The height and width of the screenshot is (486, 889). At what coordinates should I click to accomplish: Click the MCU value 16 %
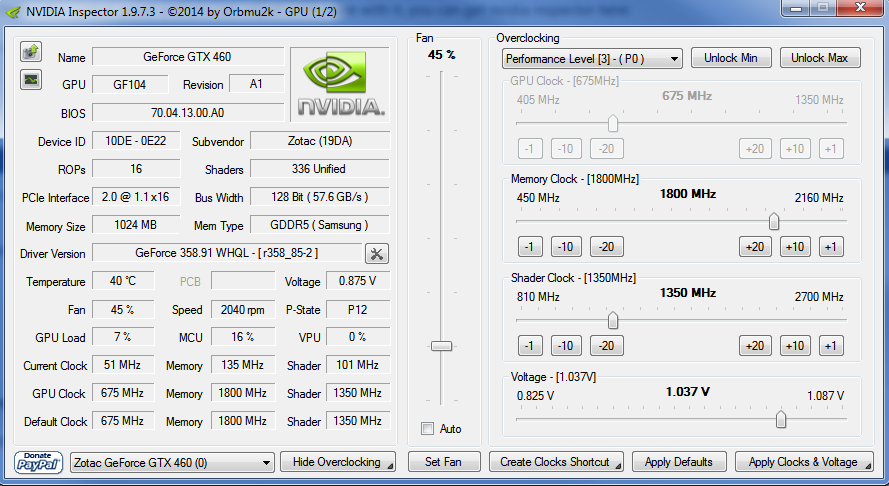[x=243, y=337]
